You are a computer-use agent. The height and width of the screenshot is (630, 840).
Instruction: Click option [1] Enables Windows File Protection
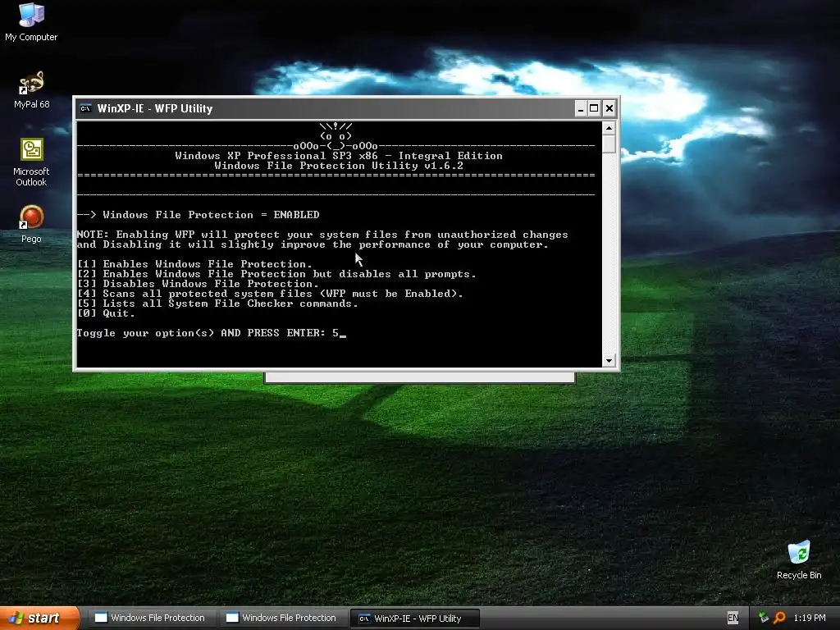[194, 264]
